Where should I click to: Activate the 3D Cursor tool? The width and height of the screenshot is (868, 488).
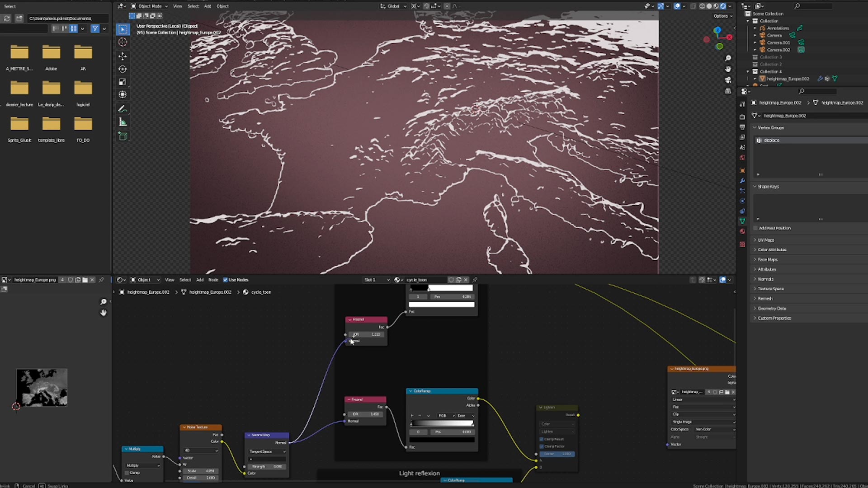pyautogui.click(x=123, y=42)
